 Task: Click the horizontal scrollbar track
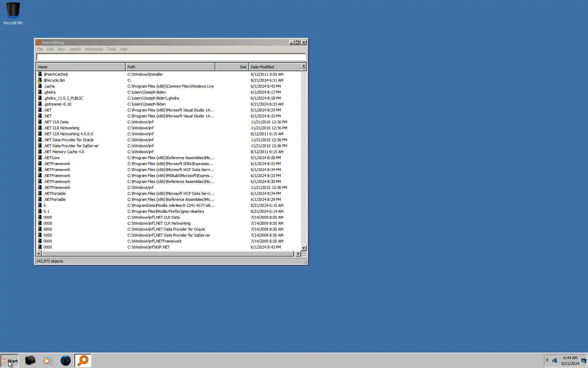168,253
